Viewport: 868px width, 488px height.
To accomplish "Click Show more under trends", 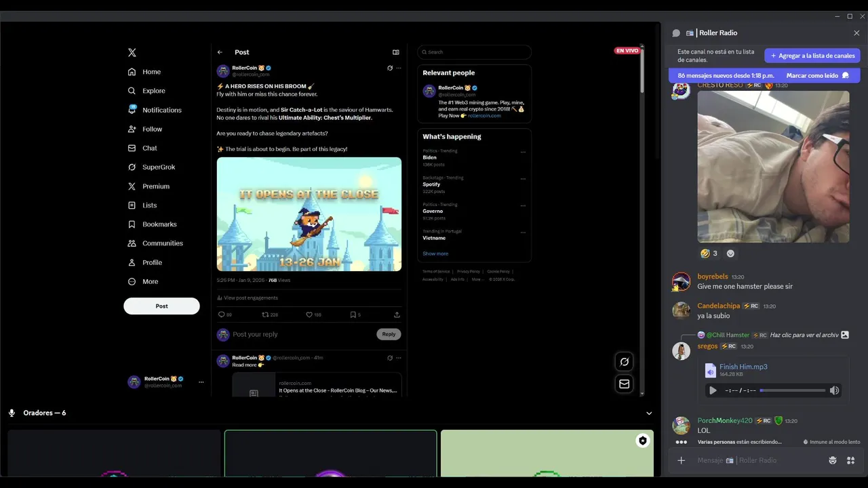I will click(435, 253).
